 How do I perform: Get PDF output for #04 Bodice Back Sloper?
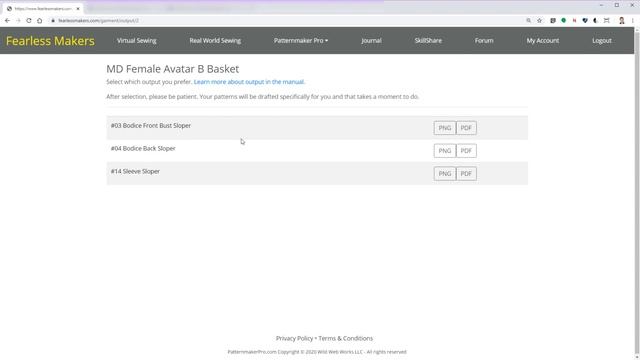[x=466, y=151]
